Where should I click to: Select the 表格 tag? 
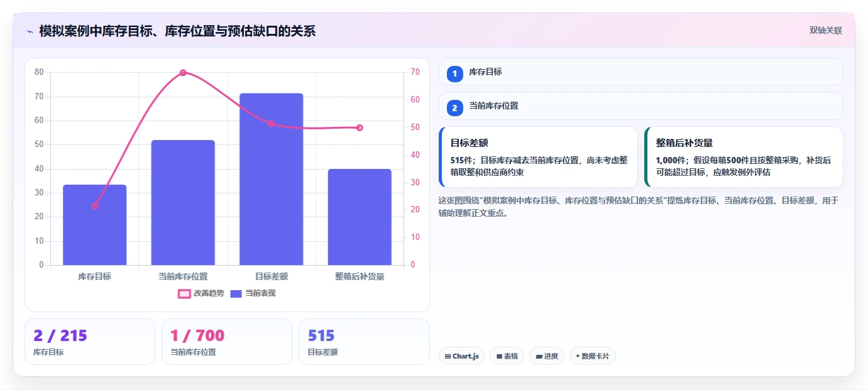point(507,356)
